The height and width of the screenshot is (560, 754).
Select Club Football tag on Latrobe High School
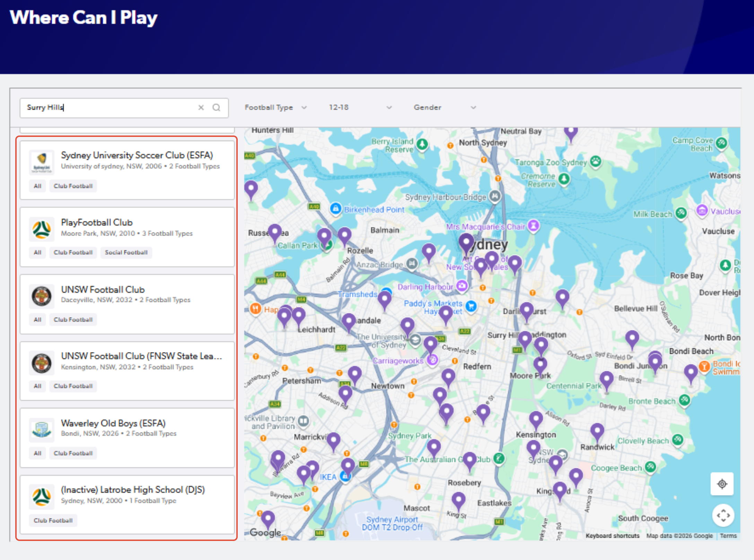click(x=53, y=520)
